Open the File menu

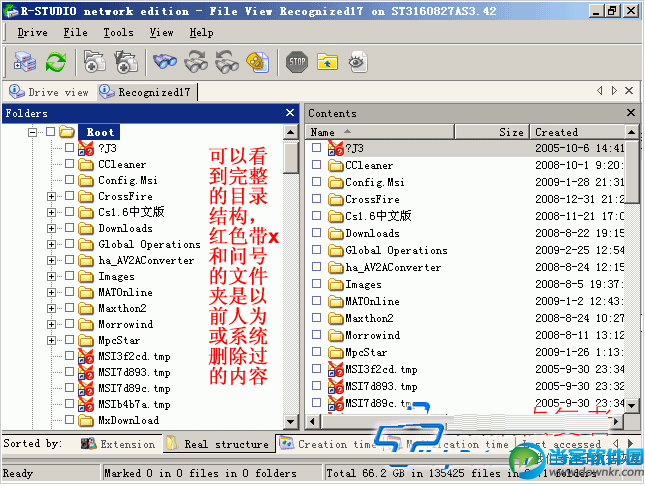(x=75, y=33)
